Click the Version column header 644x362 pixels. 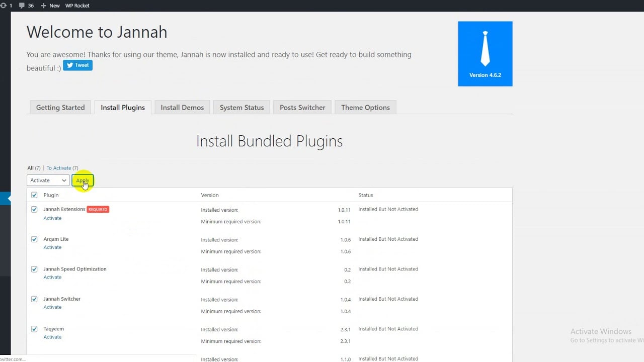pyautogui.click(x=210, y=195)
